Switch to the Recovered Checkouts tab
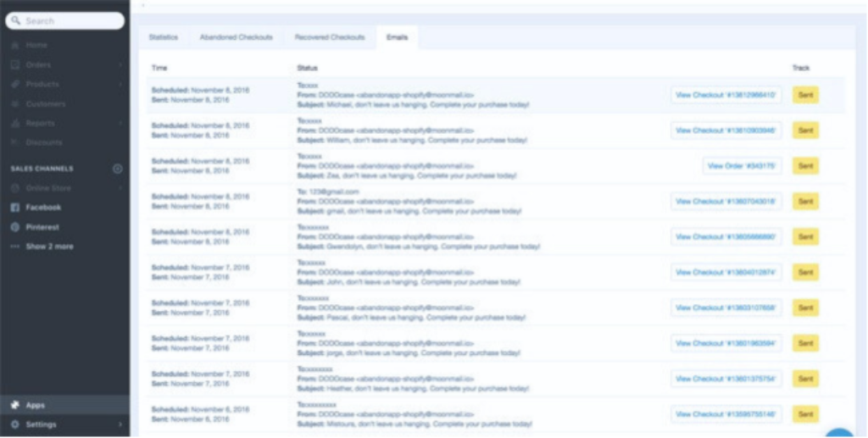Screen dimensions: 868x438 (x=330, y=37)
